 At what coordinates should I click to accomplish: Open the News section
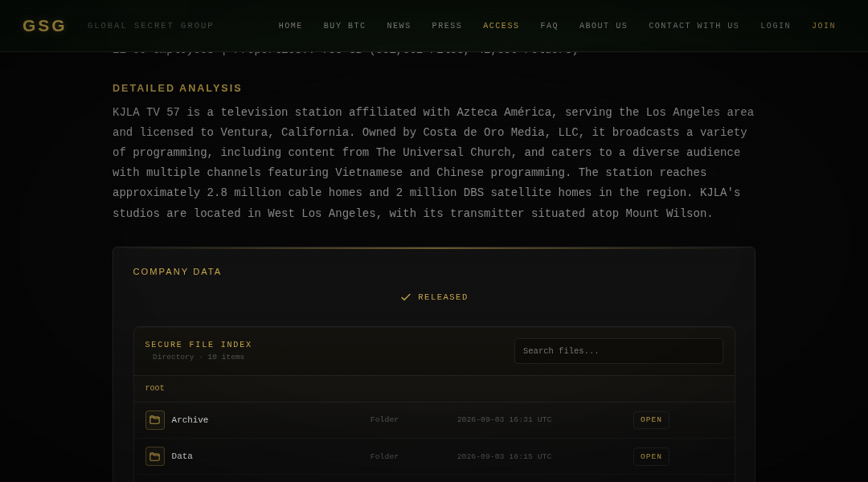click(399, 26)
